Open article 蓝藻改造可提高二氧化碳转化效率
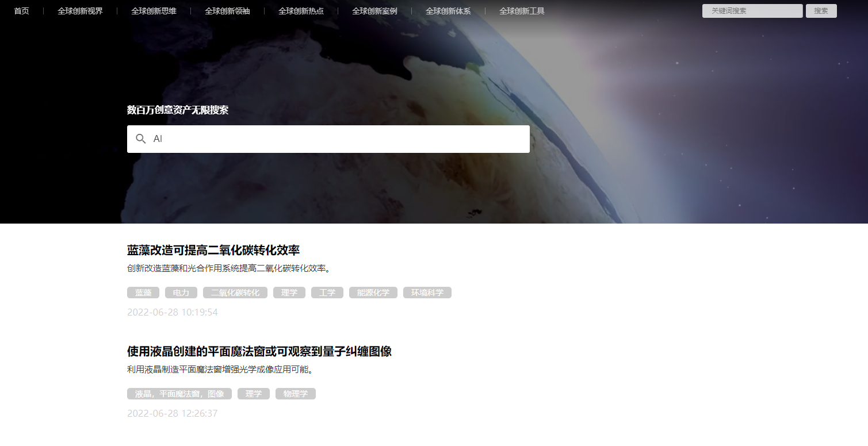This screenshot has height=446, width=868. 213,250
